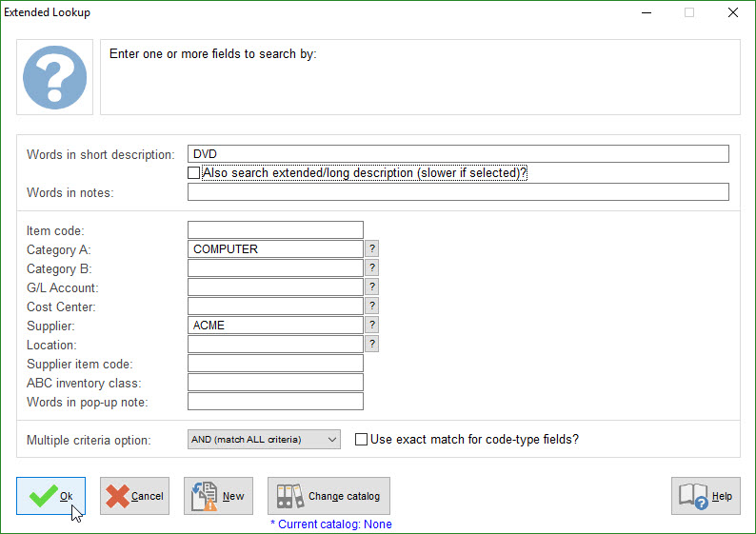The image size is (756, 534).
Task: Toggle exact match for code-type fields
Action: 361,439
